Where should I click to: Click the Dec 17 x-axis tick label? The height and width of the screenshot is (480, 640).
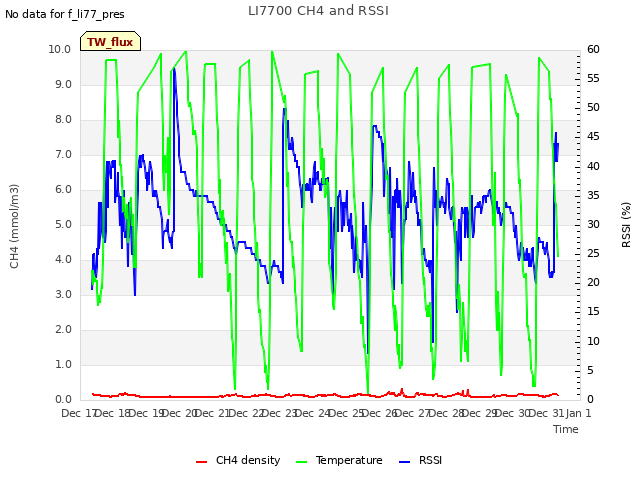pos(79,413)
